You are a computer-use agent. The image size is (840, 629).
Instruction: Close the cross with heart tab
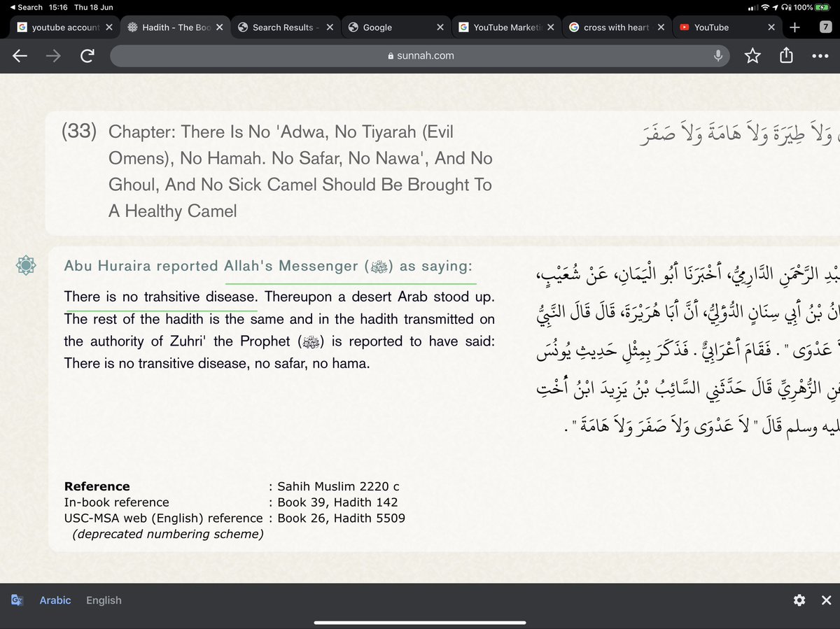click(x=661, y=27)
